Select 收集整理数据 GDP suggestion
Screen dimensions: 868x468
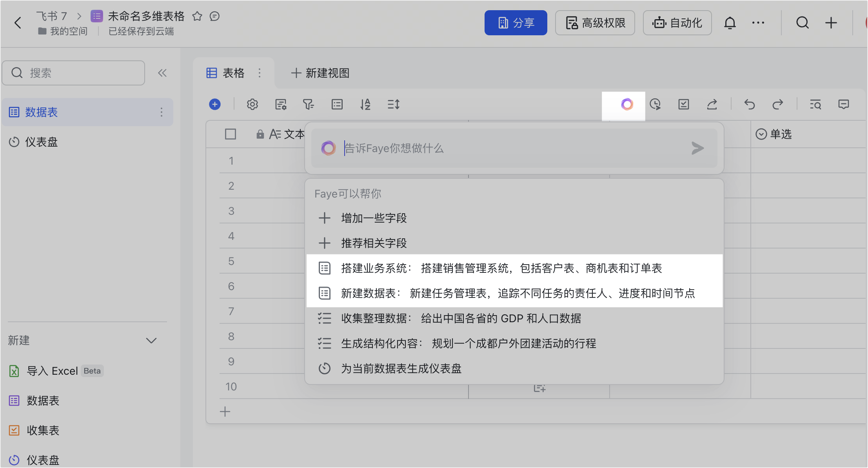click(x=514, y=318)
